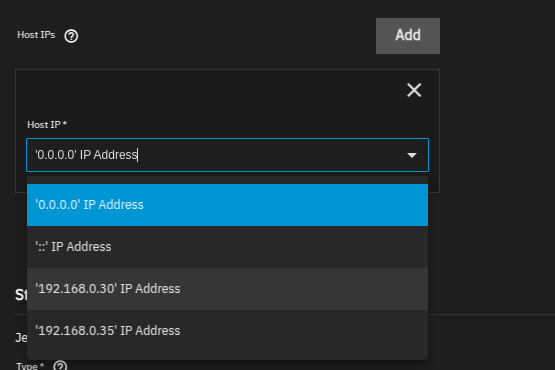555x370 pixels.
Task: Focus the Host IP input field
Action: 227,155
